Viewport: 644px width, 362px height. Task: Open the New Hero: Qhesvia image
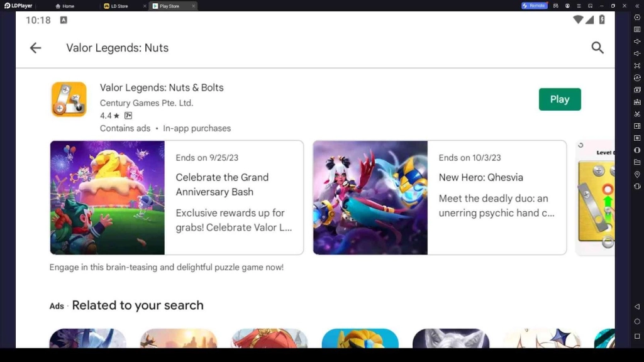[x=370, y=198]
